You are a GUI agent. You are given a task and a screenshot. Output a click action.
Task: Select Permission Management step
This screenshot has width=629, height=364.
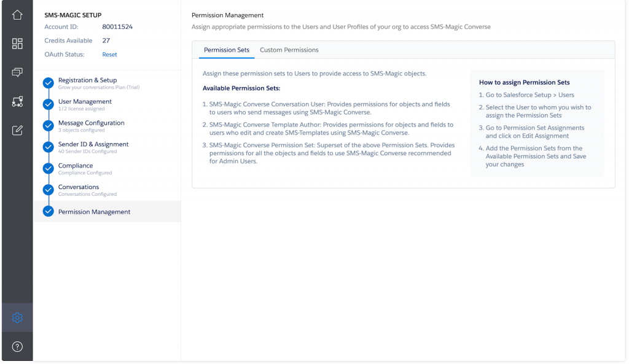tap(107, 211)
